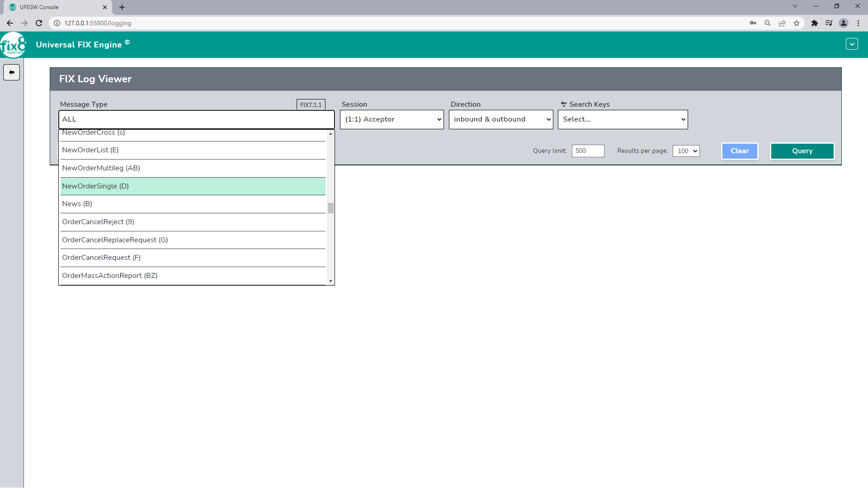Click the Clear button
This screenshot has width=868, height=489.
coord(740,151)
